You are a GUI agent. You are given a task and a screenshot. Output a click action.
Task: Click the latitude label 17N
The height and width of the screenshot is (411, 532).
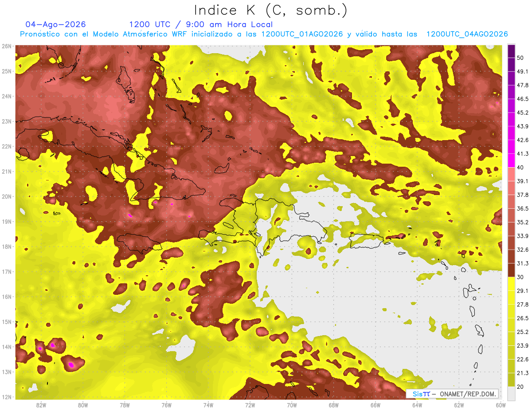point(7,271)
